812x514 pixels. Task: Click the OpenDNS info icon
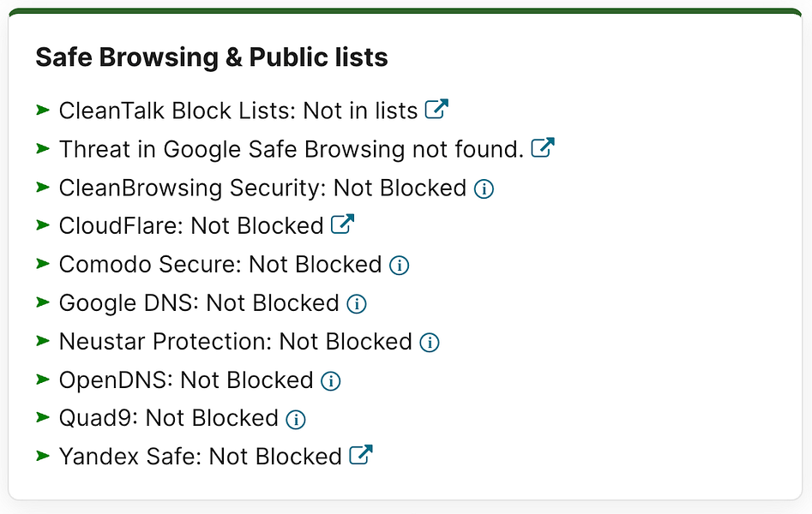coord(330,381)
